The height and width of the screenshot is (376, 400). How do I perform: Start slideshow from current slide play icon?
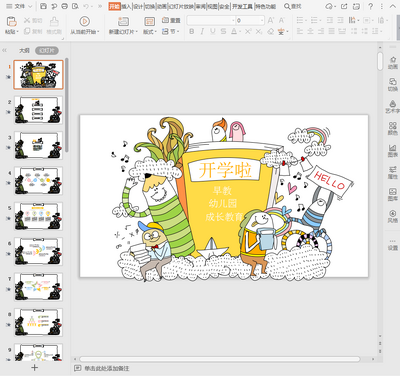coord(84,21)
